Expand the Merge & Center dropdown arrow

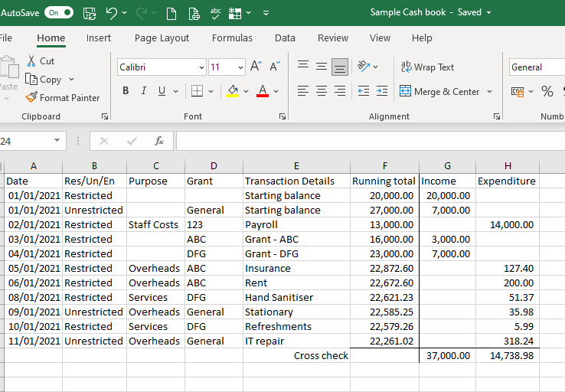click(x=488, y=91)
